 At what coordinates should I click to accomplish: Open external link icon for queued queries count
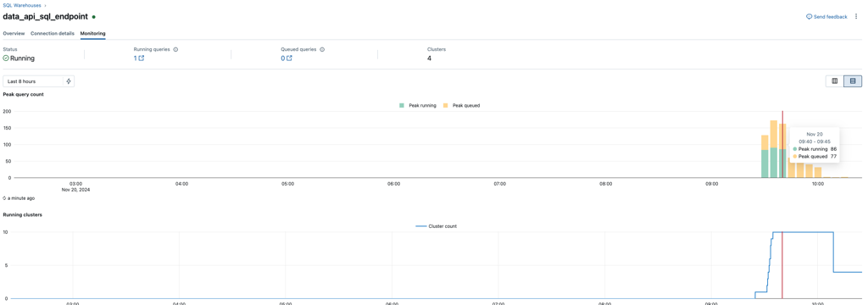[x=289, y=58]
